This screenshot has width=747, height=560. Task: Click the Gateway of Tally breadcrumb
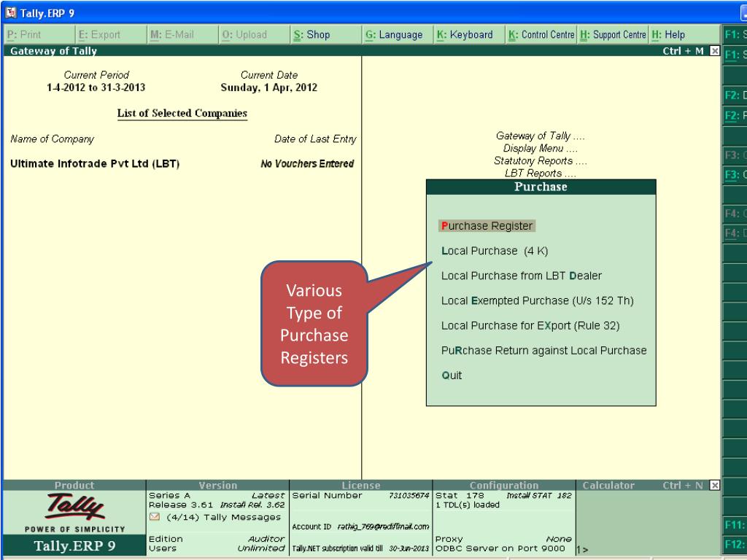(x=540, y=136)
